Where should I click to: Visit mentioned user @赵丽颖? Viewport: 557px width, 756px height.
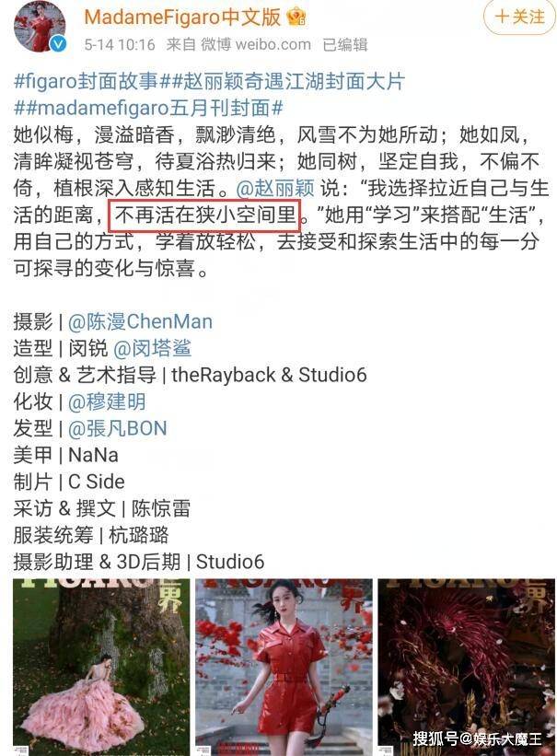coord(275,188)
